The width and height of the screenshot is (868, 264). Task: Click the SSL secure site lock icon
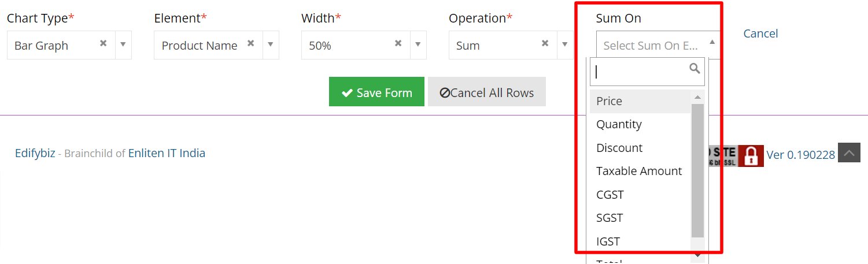pyautogui.click(x=751, y=156)
